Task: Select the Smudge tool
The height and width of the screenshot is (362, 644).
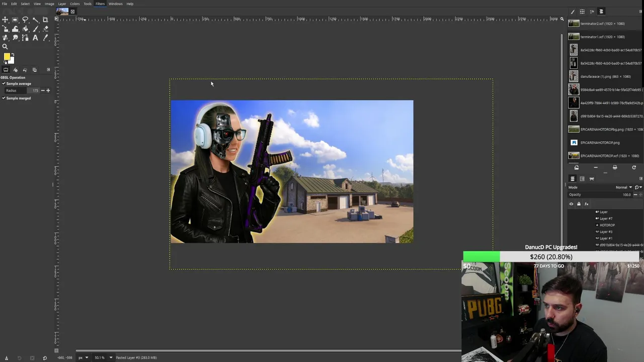Action: tap(15, 38)
